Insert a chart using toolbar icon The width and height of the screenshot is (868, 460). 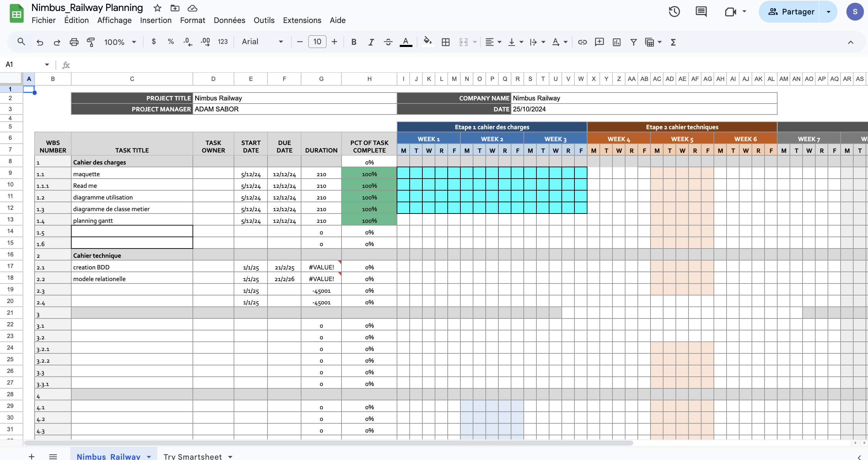tap(616, 42)
